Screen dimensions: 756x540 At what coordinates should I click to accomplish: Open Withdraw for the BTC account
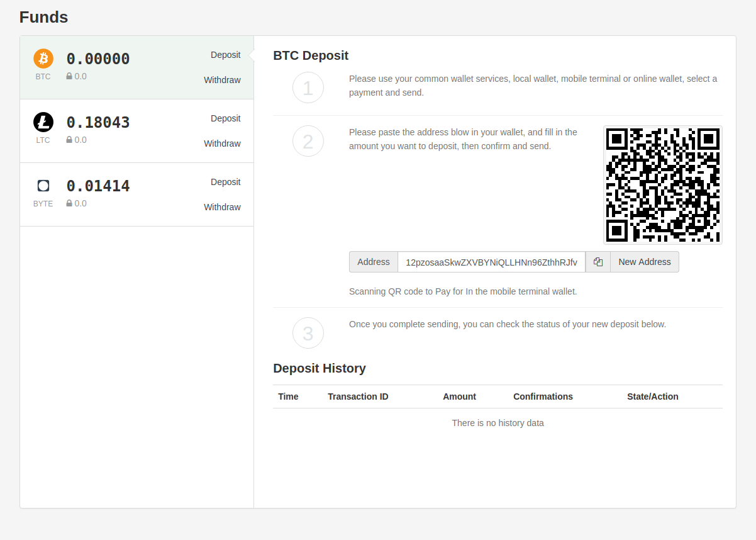click(222, 80)
